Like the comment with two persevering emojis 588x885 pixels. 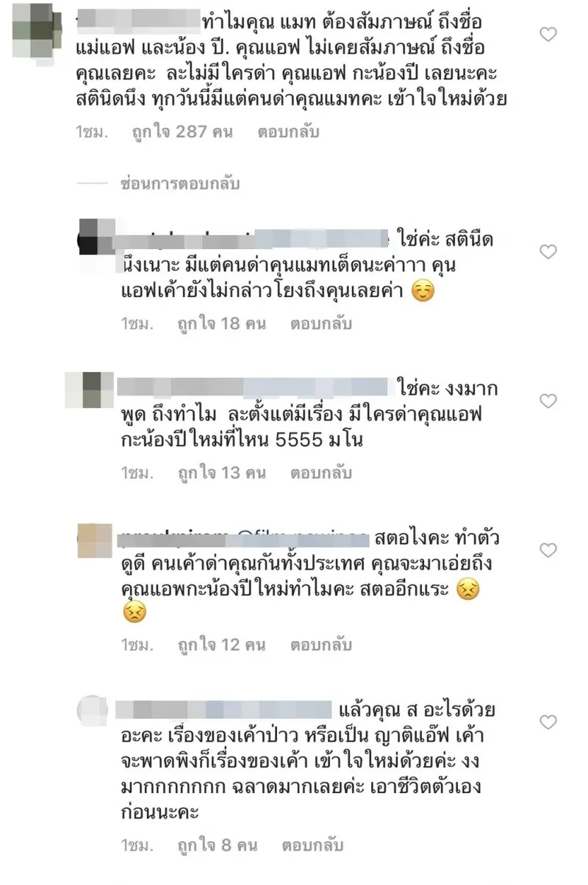pos(548,551)
